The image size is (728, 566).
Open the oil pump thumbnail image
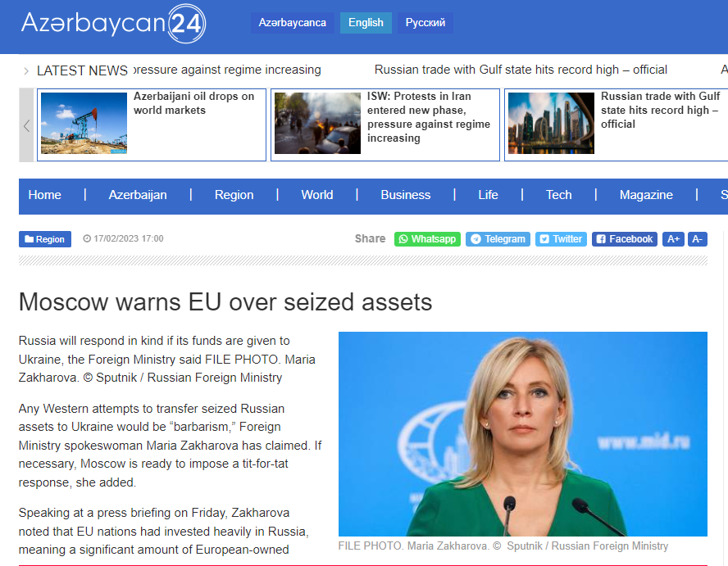pyautogui.click(x=84, y=124)
